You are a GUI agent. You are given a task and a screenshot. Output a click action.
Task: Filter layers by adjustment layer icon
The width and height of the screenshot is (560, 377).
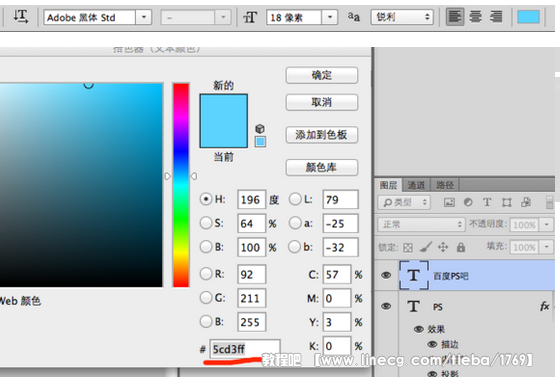[x=468, y=202]
